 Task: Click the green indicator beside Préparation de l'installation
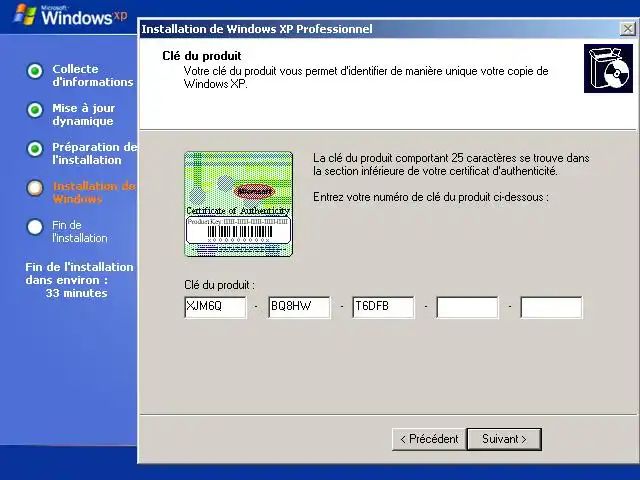tap(35, 149)
